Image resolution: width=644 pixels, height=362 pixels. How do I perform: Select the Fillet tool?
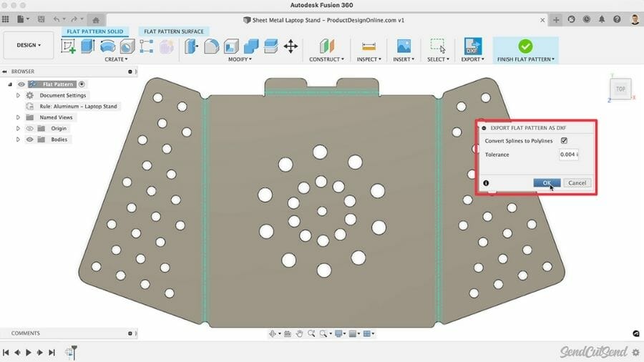coord(211,47)
